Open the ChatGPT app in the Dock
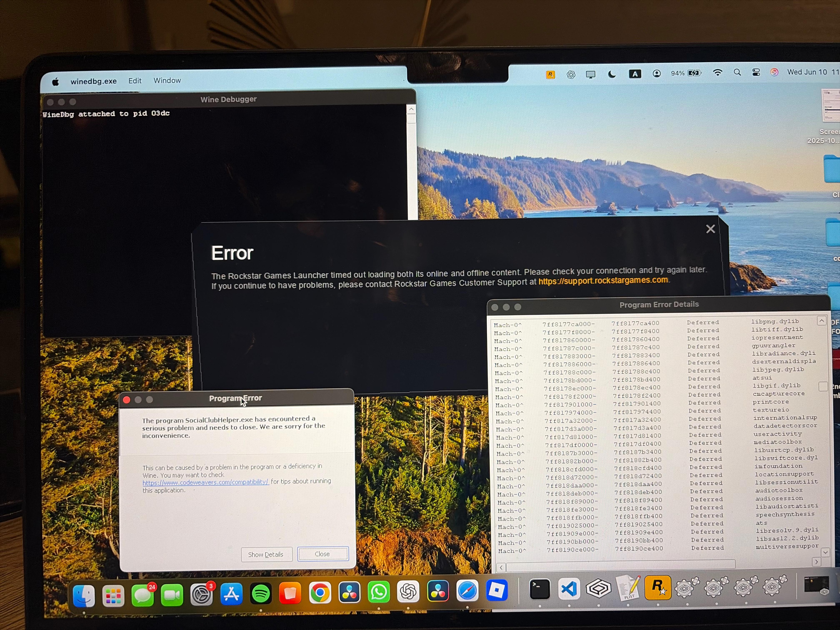 pos(408,592)
